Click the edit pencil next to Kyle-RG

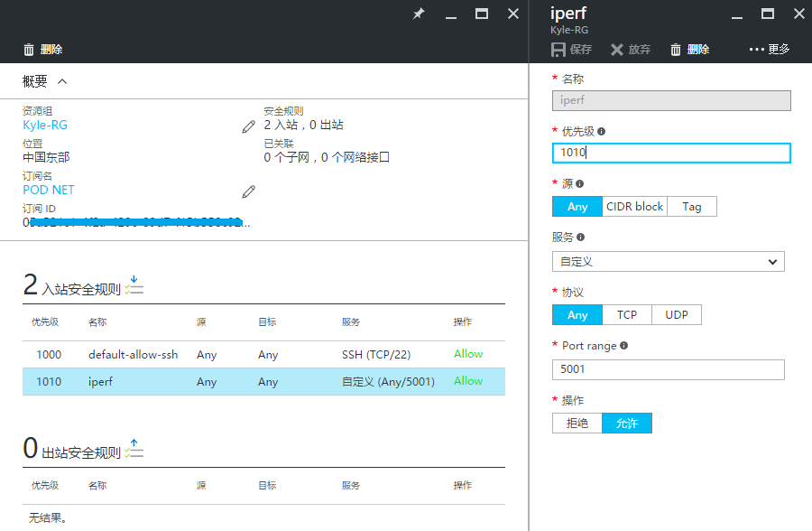(x=248, y=126)
